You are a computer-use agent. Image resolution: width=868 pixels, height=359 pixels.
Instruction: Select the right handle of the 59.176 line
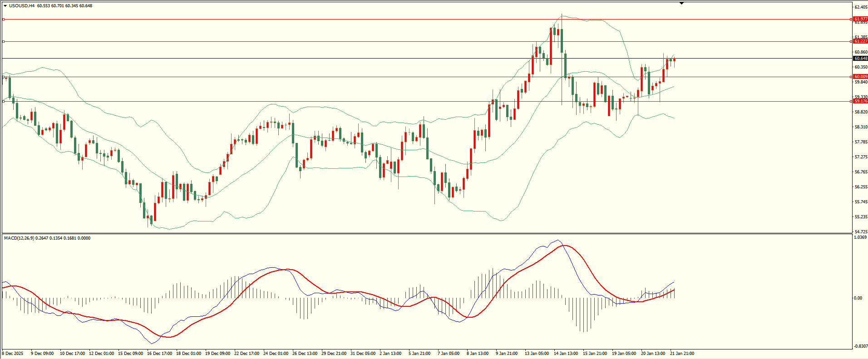(x=851, y=101)
